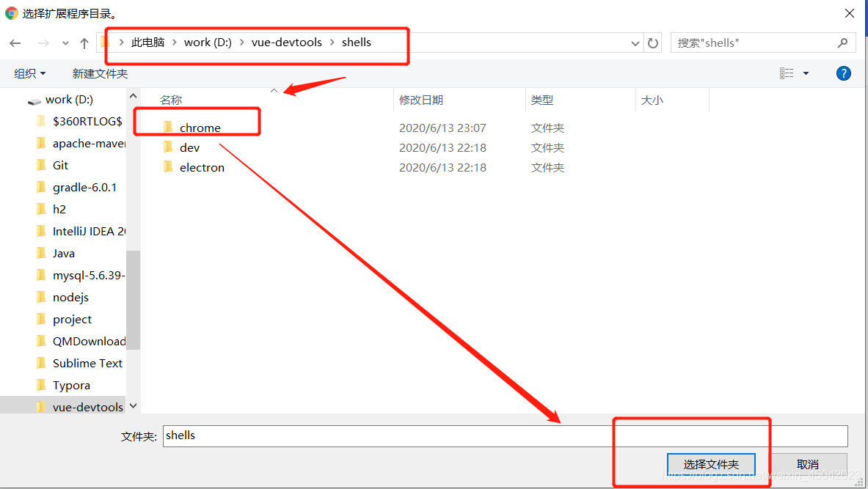Open recent locations dropdown chevron
This screenshot has height=489, width=868.
[65, 43]
